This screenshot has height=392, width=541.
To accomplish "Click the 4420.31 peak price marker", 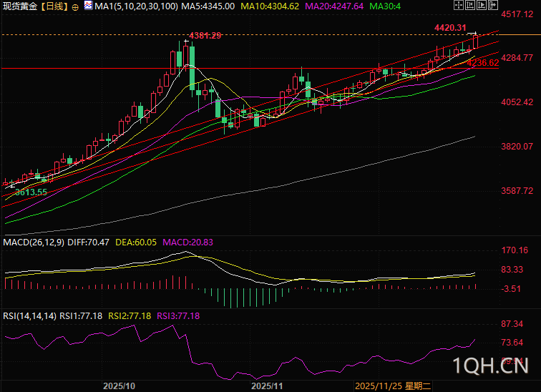I will (451, 28).
